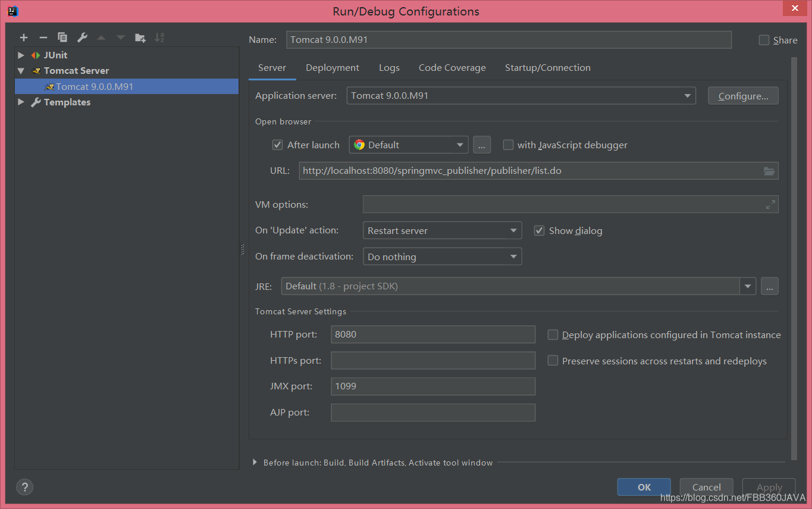Expand VM options field editor icon
This screenshot has width=812, height=509.
tap(770, 204)
